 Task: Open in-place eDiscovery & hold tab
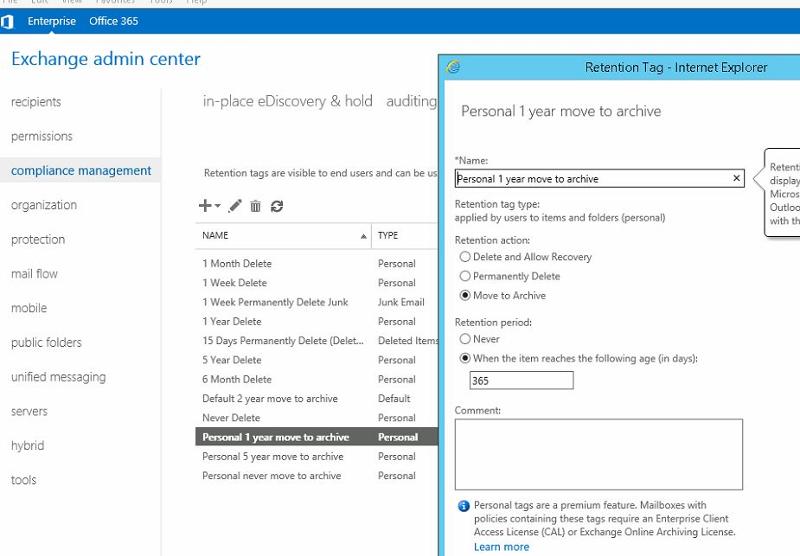[288, 101]
